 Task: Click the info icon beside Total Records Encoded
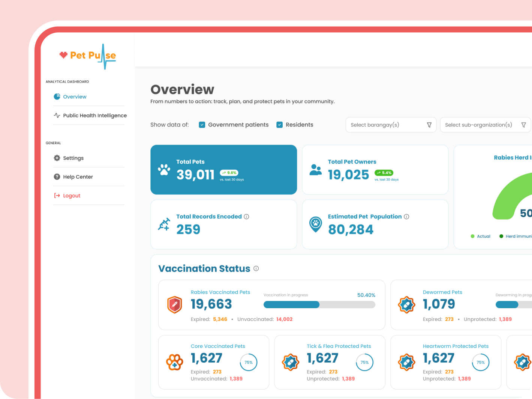click(x=246, y=217)
